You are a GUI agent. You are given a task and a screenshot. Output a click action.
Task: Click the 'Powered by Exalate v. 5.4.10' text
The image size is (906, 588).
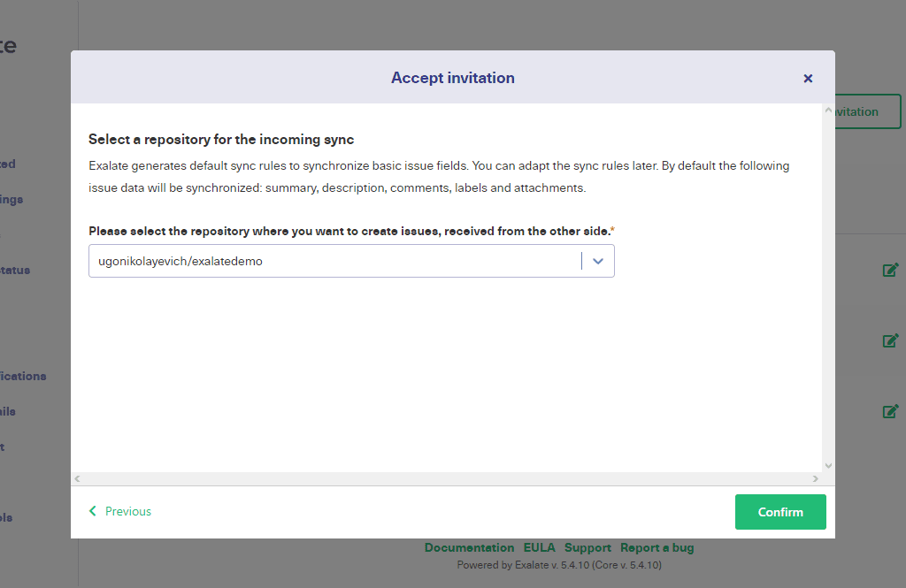[559, 565]
